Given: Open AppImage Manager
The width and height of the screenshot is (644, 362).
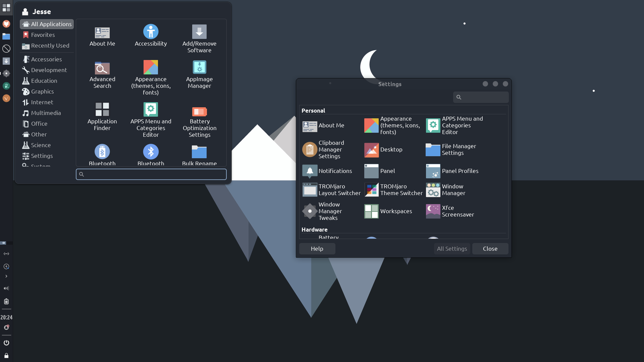Looking at the screenshot, I should pos(199,75).
